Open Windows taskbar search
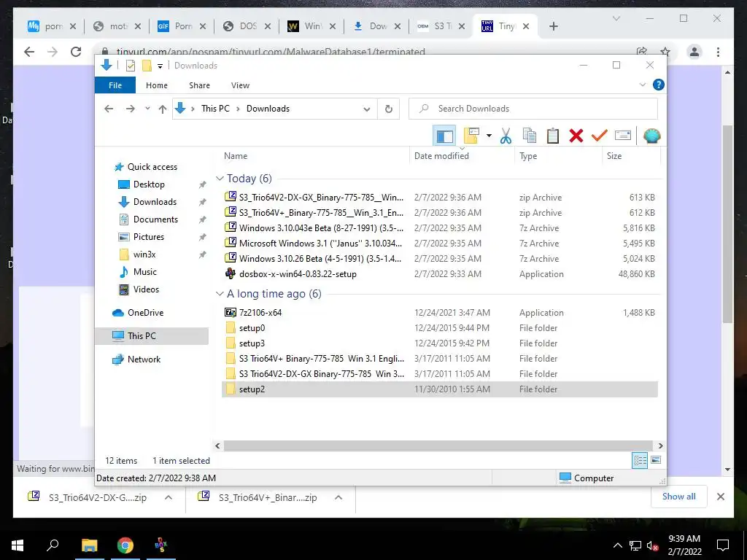 [53, 545]
